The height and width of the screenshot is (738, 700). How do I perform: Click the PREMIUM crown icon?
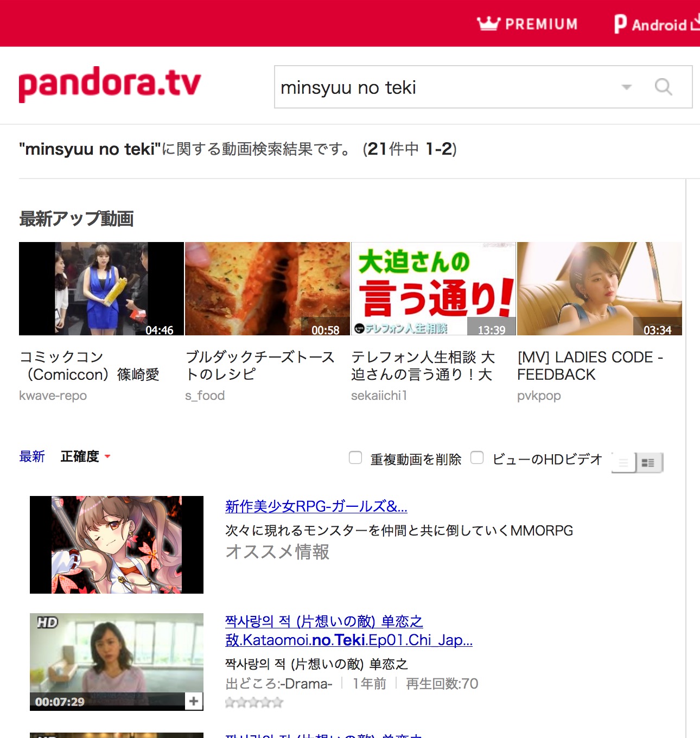tap(488, 23)
